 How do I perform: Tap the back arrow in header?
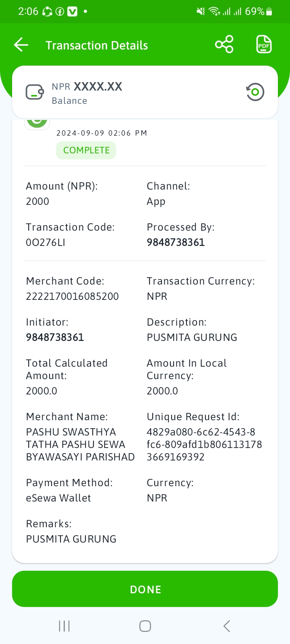[21, 45]
